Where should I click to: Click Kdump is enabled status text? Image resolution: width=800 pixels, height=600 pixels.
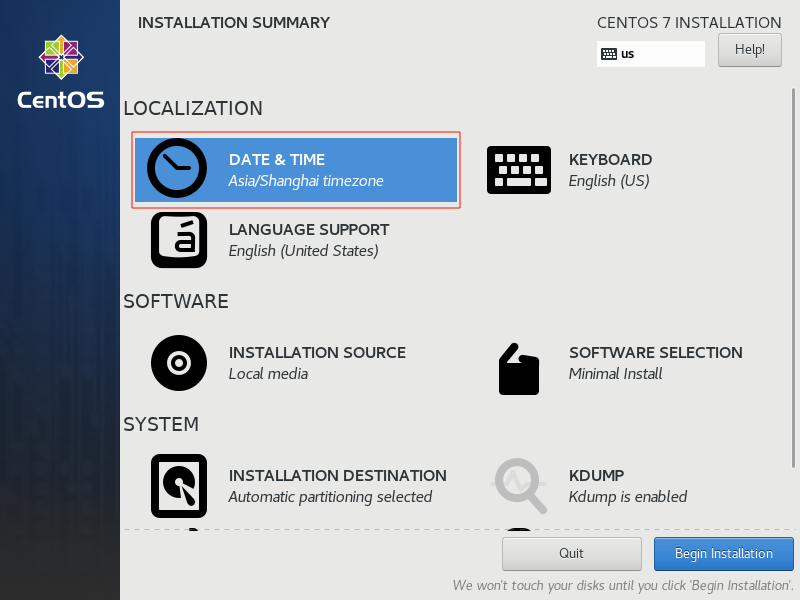(x=628, y=497)
